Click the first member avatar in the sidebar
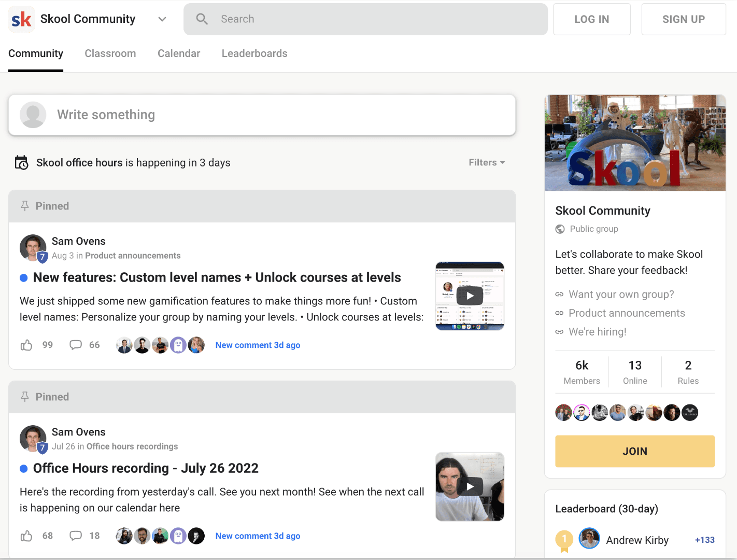 coord(564,413)
